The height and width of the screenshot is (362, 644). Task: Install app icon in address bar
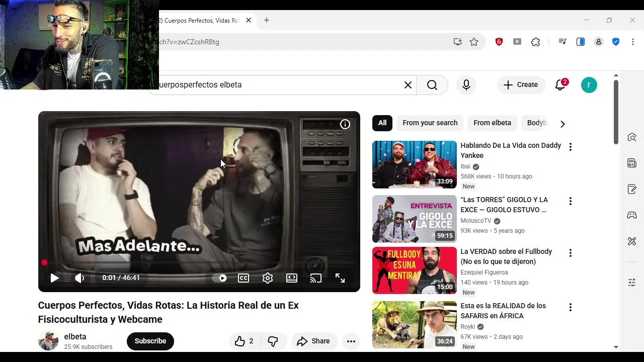click(458, 42)
